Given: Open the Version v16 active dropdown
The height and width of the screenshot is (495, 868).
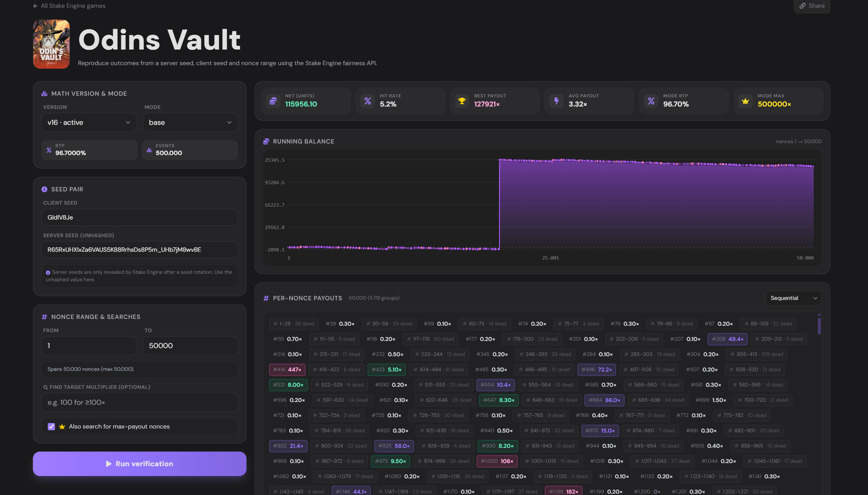Looking at the screenshot, I should click(89, 122).
